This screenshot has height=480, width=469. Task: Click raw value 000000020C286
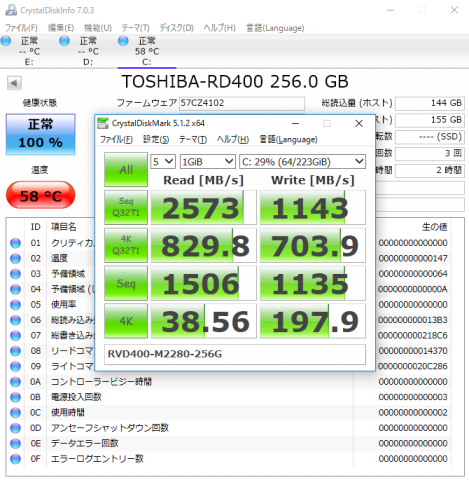point(413,366)
